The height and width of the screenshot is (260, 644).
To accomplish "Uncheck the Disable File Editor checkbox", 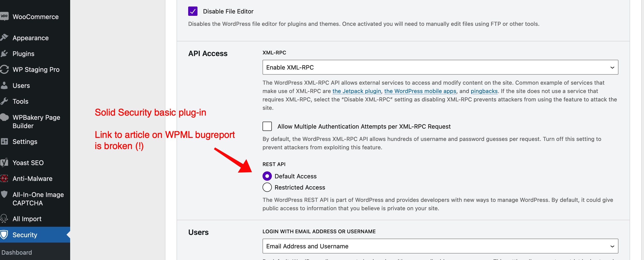I will pyautogui.click(x=193, y=11).
